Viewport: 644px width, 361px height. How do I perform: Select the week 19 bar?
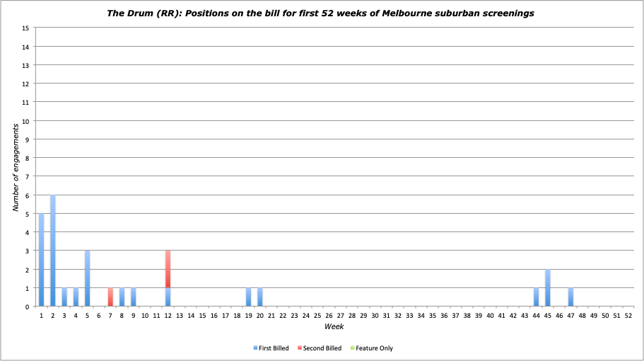(x=248, y=297)
